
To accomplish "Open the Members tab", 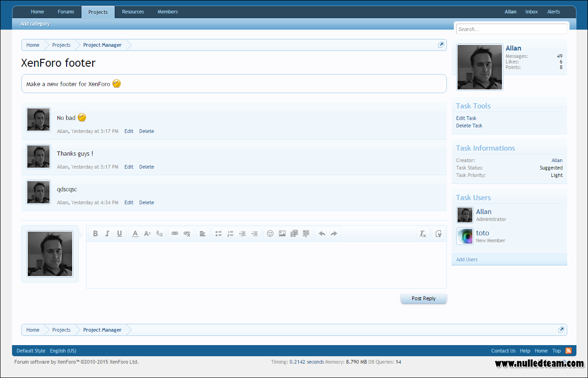I will (168, 12).
